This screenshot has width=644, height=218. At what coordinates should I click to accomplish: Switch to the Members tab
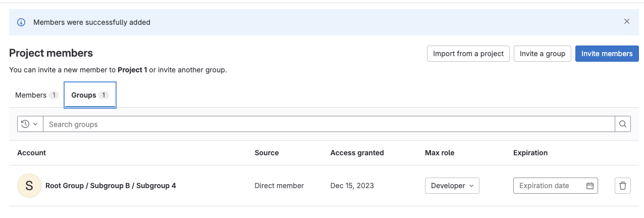31,95
